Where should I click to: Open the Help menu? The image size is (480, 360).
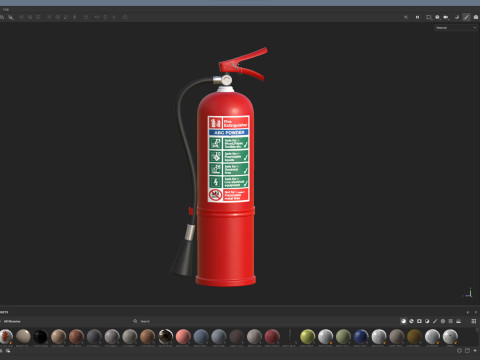coord(6,9)
